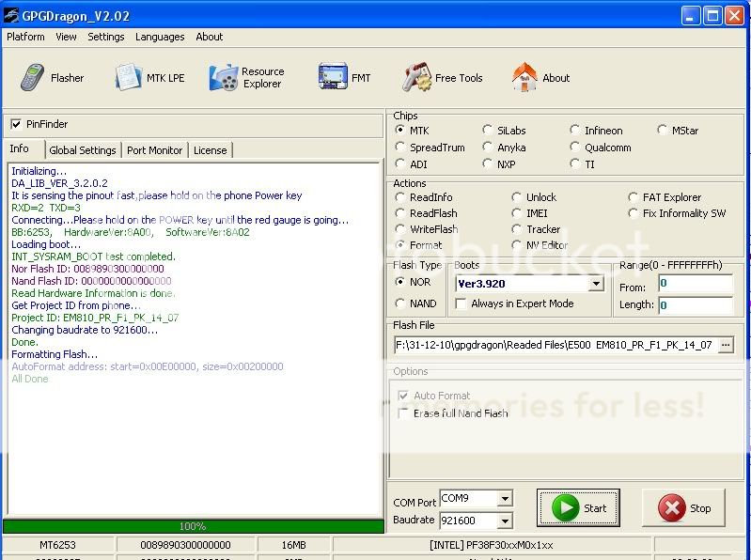Select the Unlock action
Image resolution: width=751 pixels, height=560 pixels.
516,196
